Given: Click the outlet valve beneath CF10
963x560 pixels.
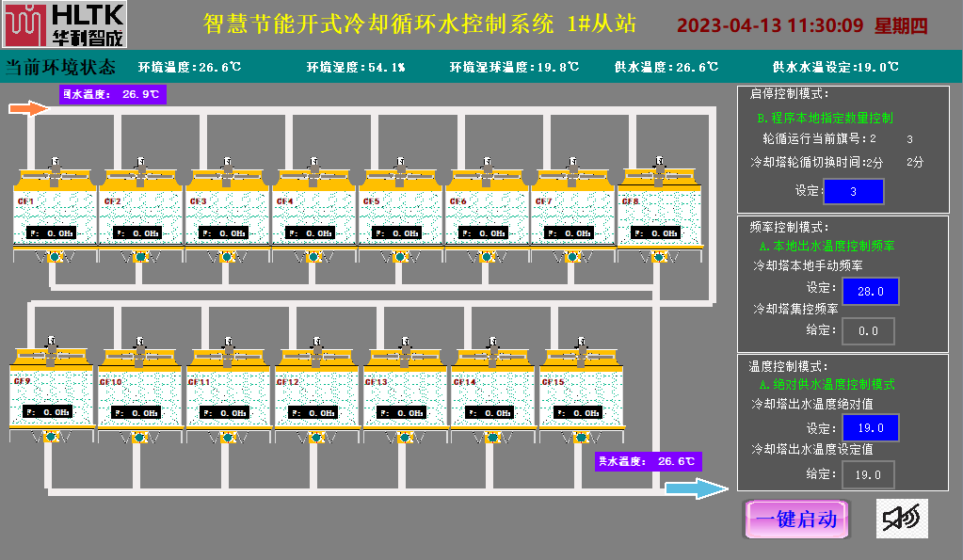Looking at the screenshot, I should (x=136, y=437).
